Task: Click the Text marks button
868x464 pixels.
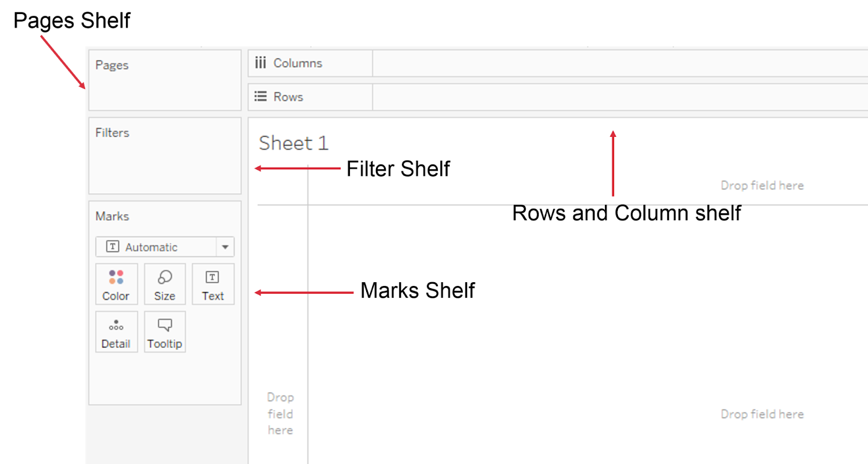Action: (213, 284)
